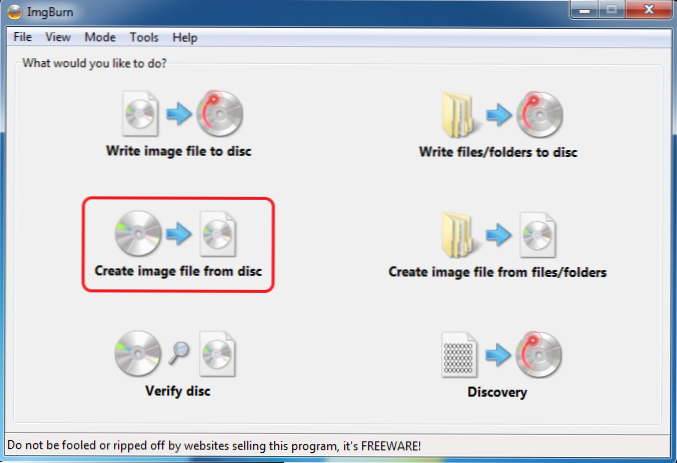Click the 'Verify disc' text label
This screenshot has width=677, height=463.
[x=178, y=391]
